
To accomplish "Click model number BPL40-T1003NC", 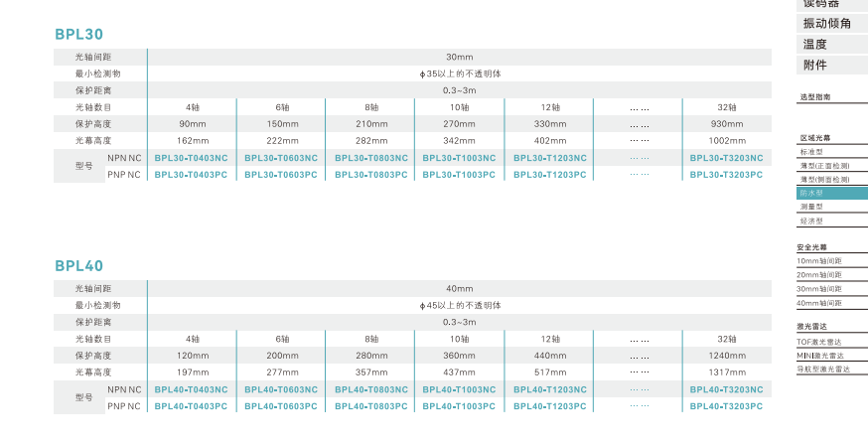I will pyautogui.click(x=460, y=389).
